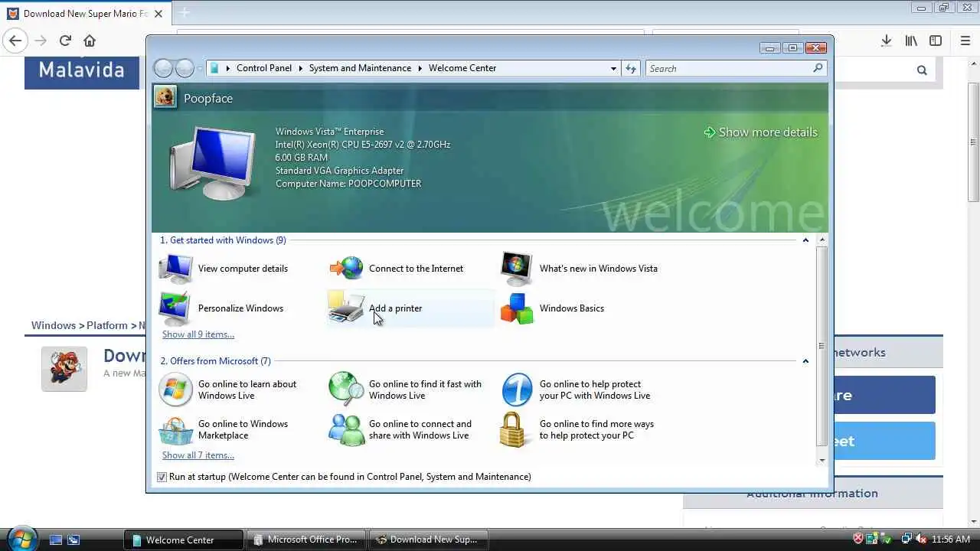Viewport: 980px width, 551px height.
Task: Open Firefox downloads arrow
Action: [886, 41]
